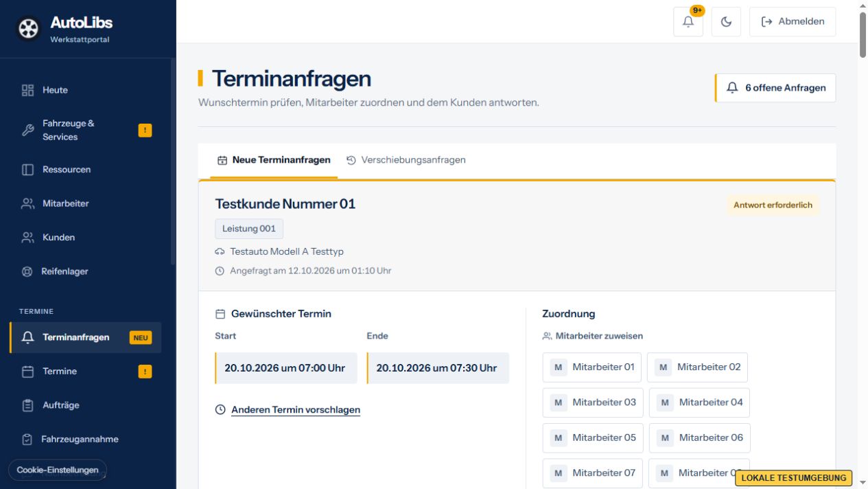The image size is (868, 489).
Task: Select Terminanfragen in the sidebar
Action: [x=85, y=337]
